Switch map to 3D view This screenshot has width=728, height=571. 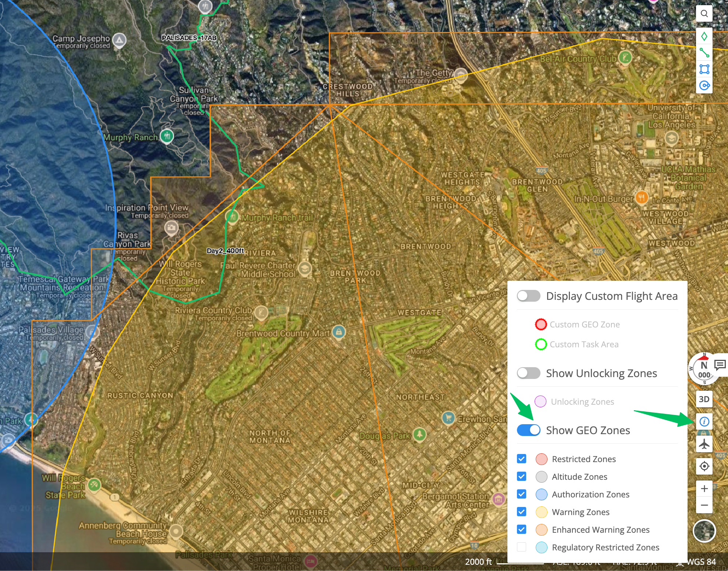(x=704, y=399)
